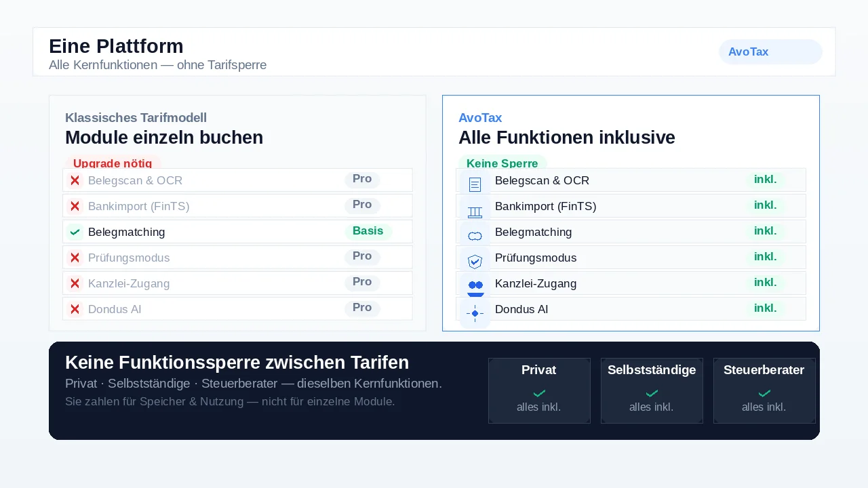
Task: Select the Privat tariff card title
Action: 539,370
